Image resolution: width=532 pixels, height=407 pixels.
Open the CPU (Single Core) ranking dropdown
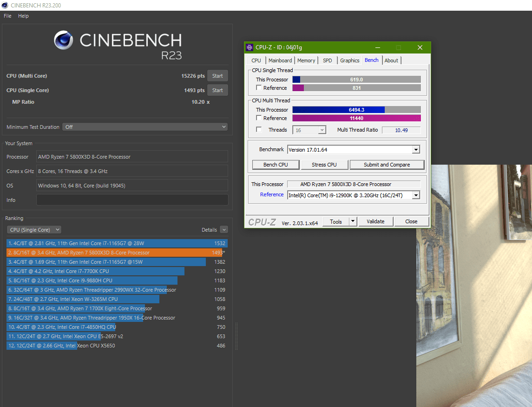pyautogui.click(x=34, y=230)
